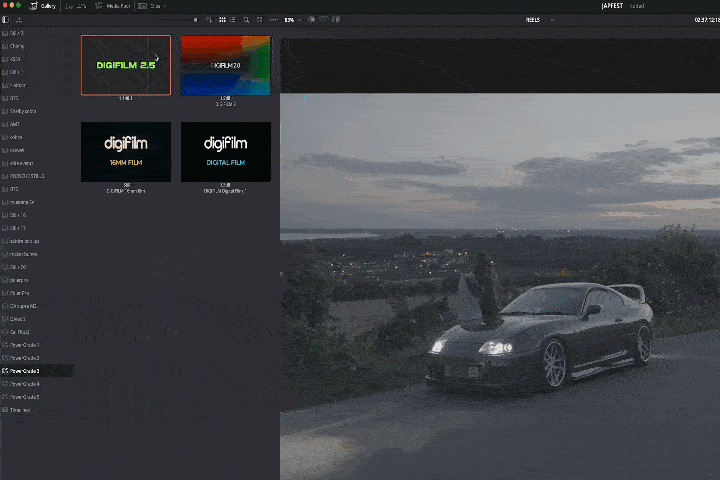Image resolution: width=720 pixels, height=480 pixels.
Task: Open the Clips dropdown arrow
Action: pyautogui.click(x=164, y=6)
